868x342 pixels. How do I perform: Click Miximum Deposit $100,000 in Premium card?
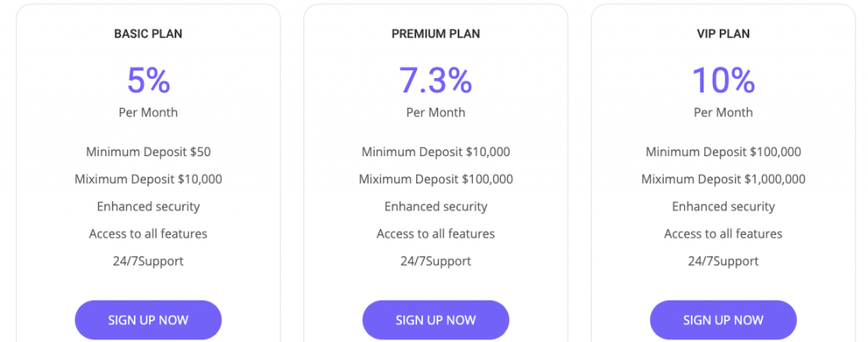click(x=436, y=179)
